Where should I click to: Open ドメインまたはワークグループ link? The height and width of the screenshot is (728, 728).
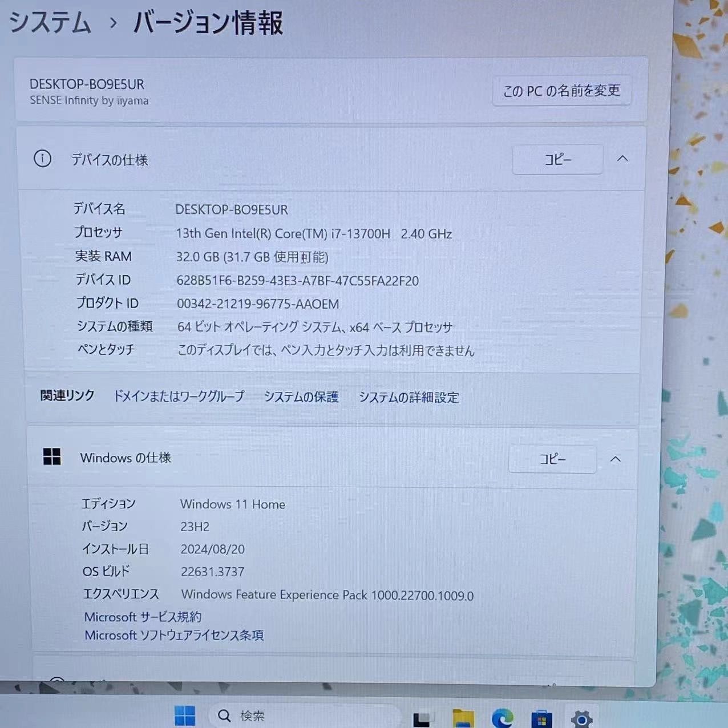[x=179, y=396]
